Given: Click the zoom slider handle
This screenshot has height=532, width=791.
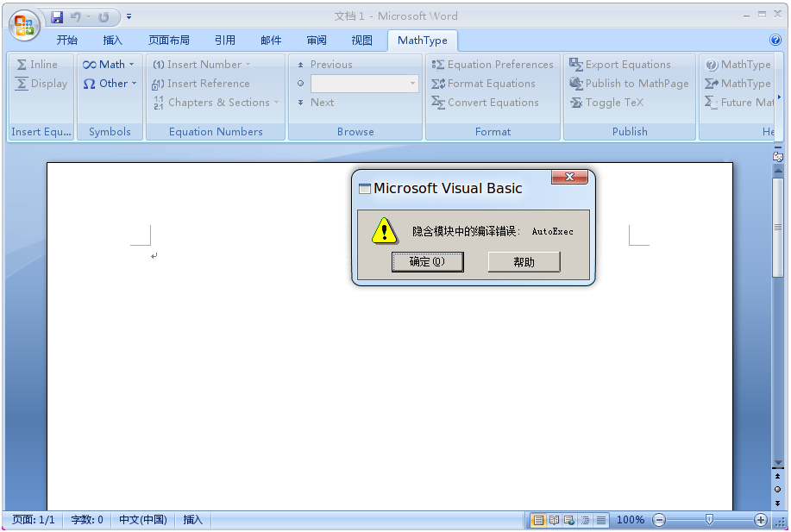Looking at the screenshot, I should click(x=709, y=519).
